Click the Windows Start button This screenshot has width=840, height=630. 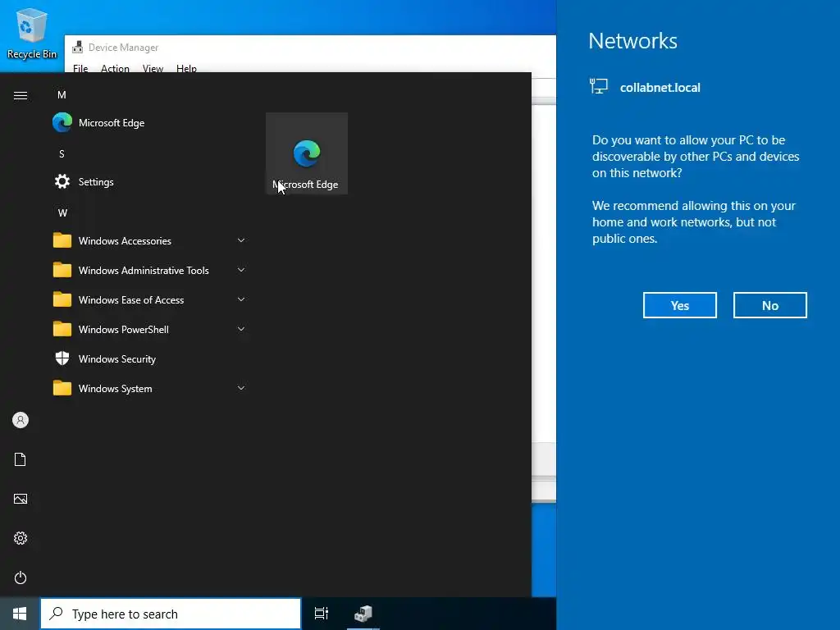point(20,614)
